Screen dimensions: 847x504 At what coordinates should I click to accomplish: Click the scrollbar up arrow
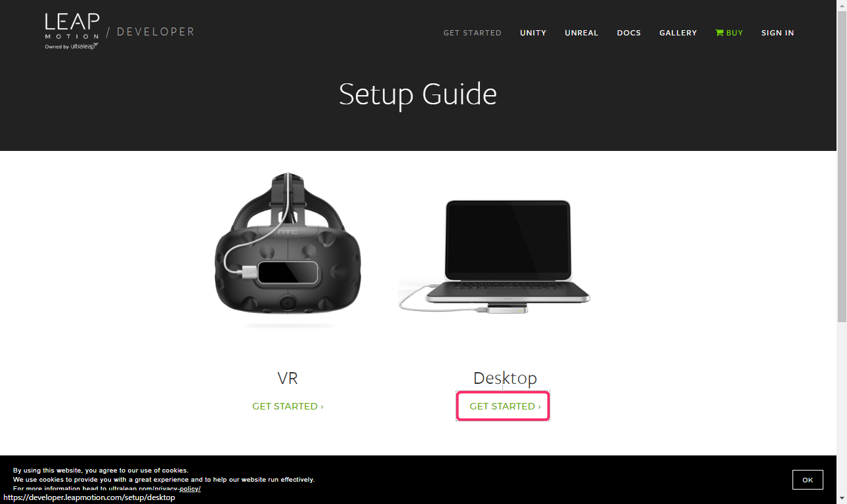click(842, 5)
